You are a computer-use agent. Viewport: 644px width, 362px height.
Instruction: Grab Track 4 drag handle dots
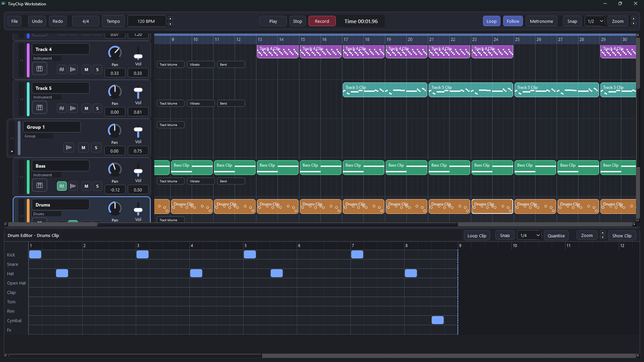[22, 61]
